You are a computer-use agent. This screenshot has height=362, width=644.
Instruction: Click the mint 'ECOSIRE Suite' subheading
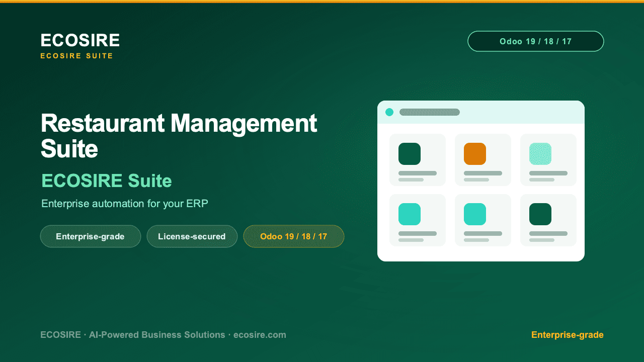[x=107, y=180]
